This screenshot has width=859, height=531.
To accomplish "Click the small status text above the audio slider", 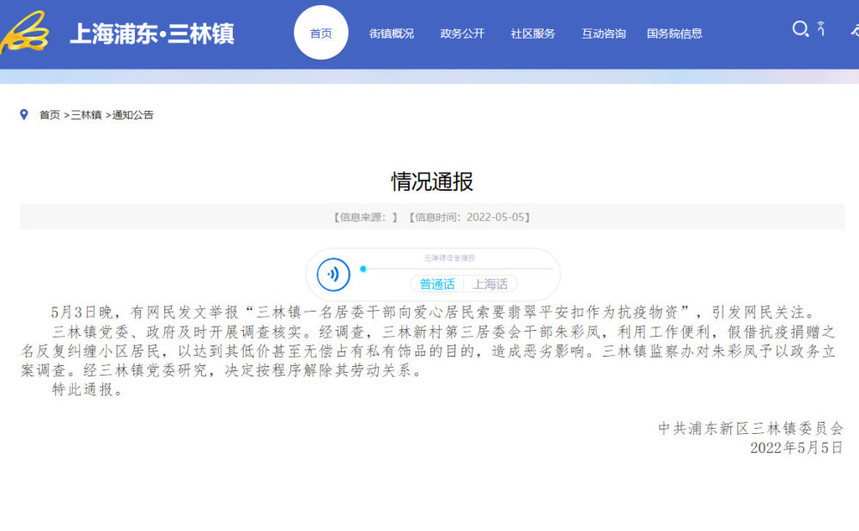I will [449, 258].
